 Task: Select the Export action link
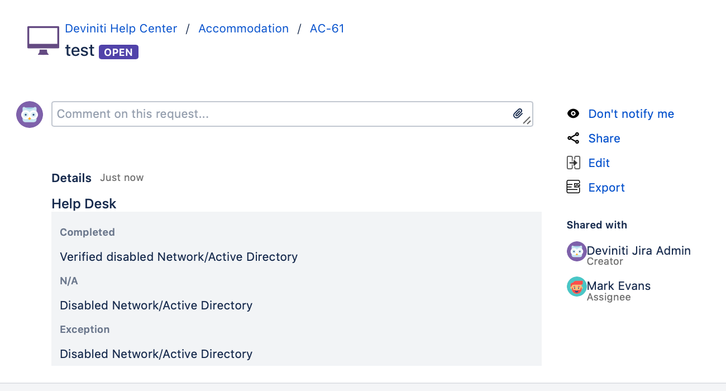606,187
